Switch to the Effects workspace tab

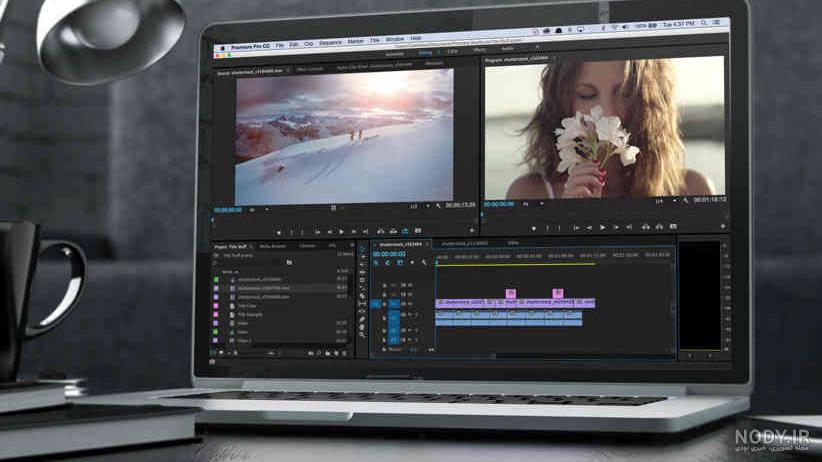479,50
